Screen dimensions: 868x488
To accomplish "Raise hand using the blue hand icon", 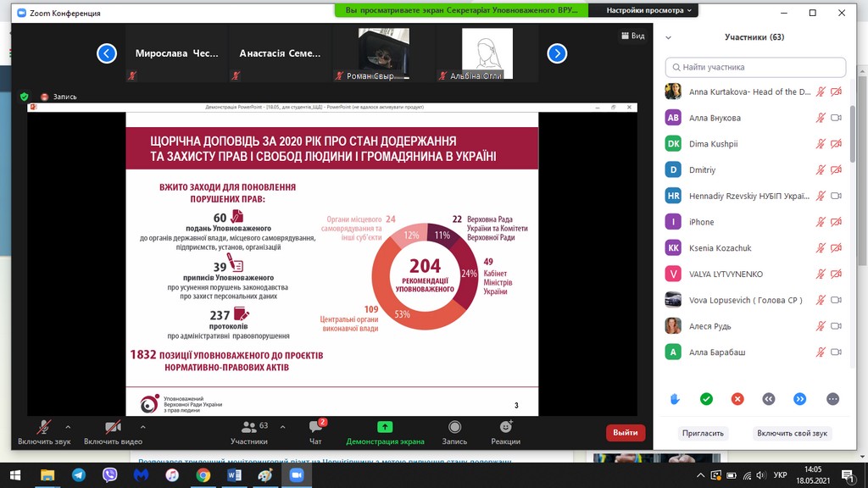I will point(675,398).
